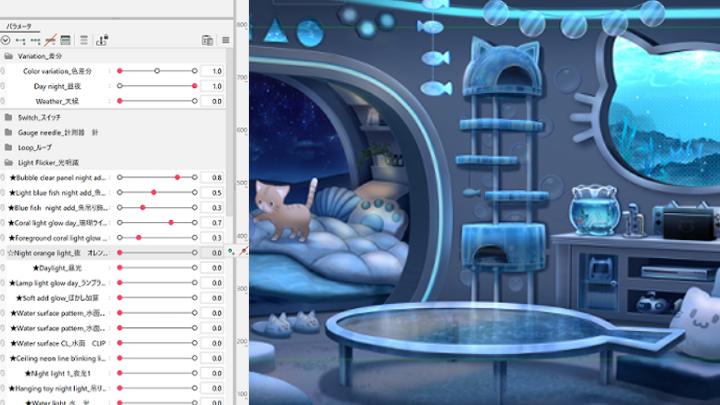720x405 pixels.
Task: Toggle the parameter lock icon
Action: 102,40
